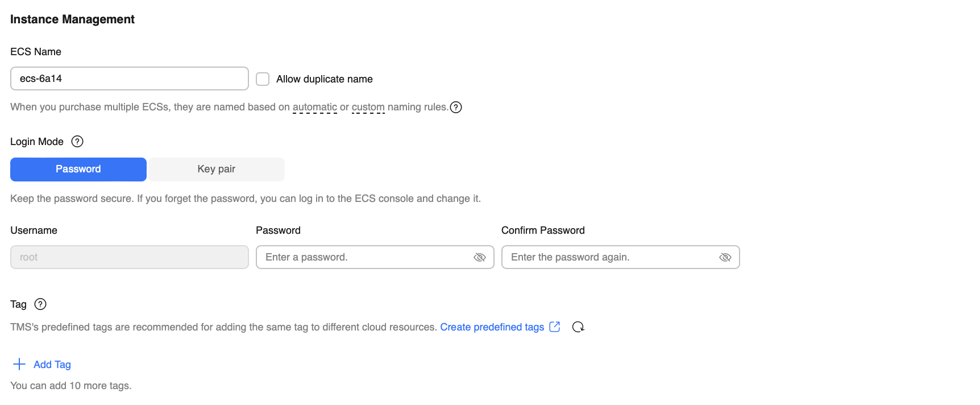Click the refresh predefined tags icon
The image size is (980, 405).
pos(578,327)
